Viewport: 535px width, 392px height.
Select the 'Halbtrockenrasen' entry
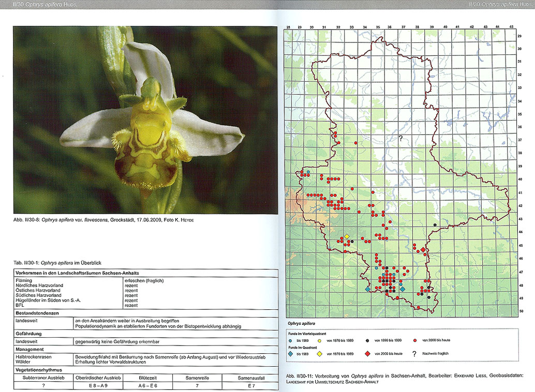click(x=34, y=357)
